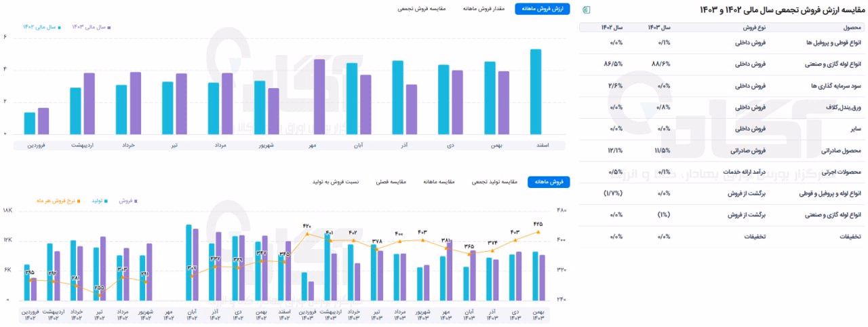Click the '۲/۶%' value in the table
Viewport: 868px width, 327px height.
click(616, 86)
